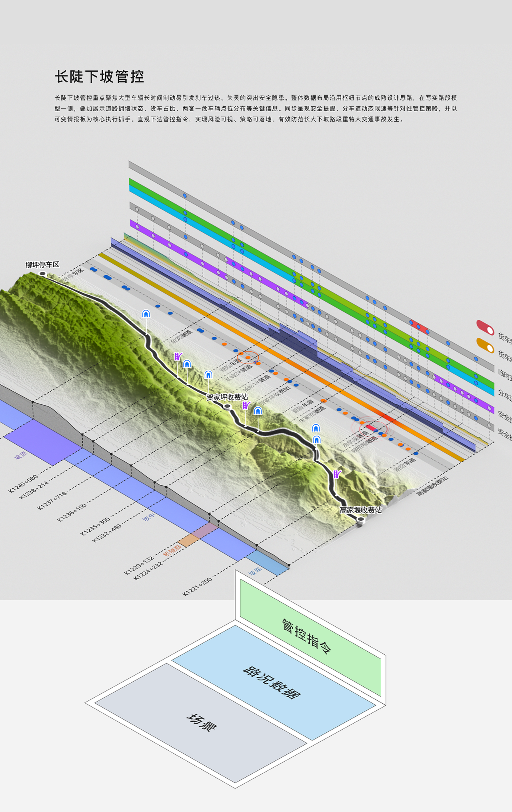
Task: Click the rotated 朱家岩隧道 label
Action: point(312,415)
